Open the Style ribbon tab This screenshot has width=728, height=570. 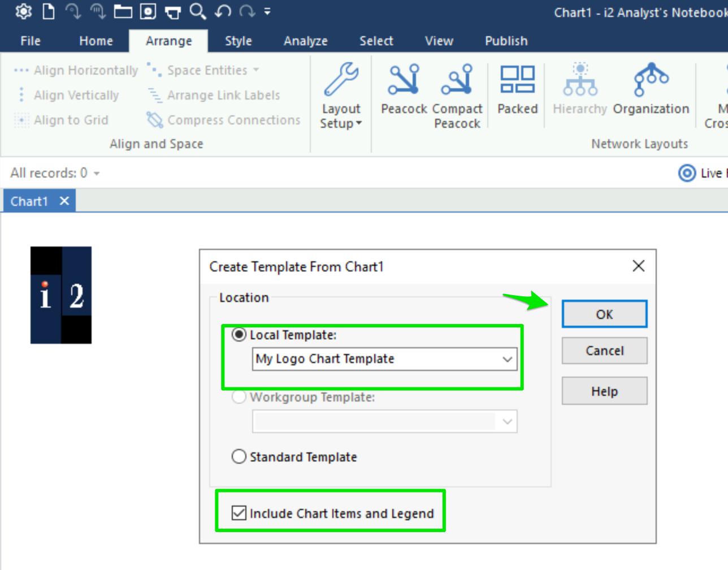tap(238, 41)
